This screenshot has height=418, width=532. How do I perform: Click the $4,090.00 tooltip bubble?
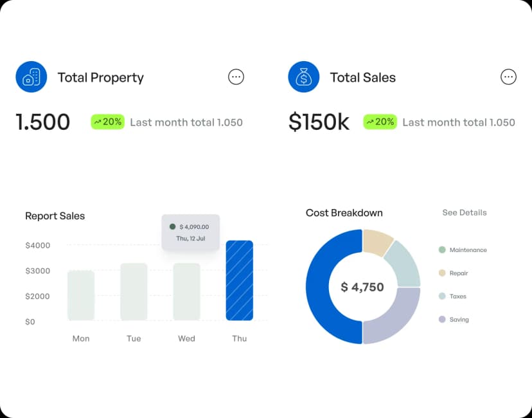pos(190,232)
